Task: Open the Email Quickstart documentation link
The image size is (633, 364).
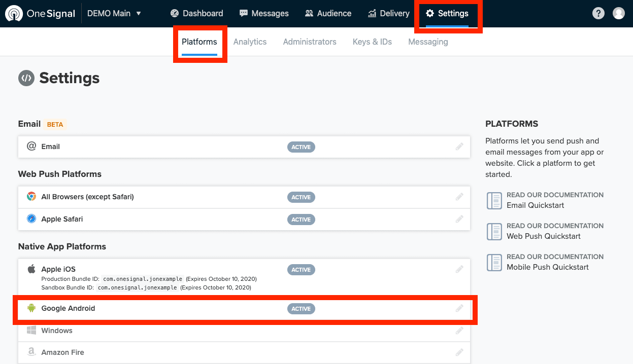Action: pyautogui.click(x=536, y=205)
